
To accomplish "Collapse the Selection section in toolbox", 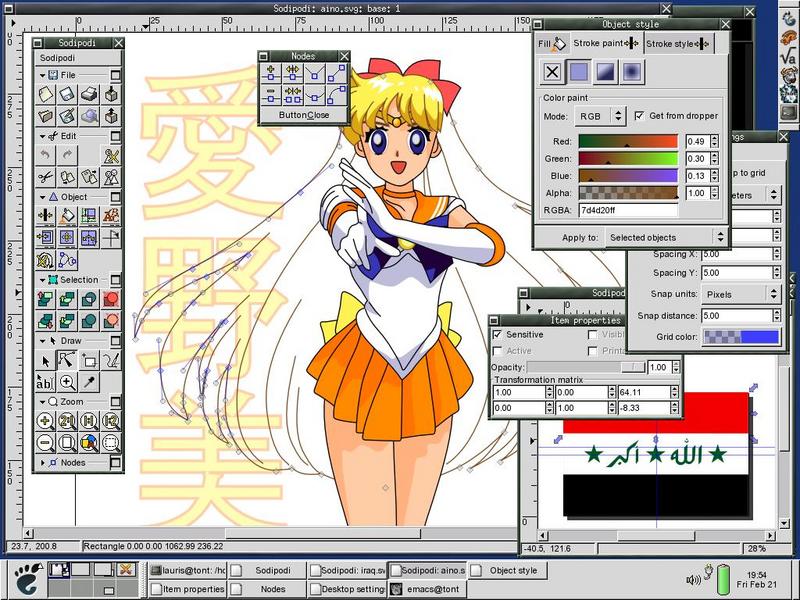I will click(x=42, y=280).
